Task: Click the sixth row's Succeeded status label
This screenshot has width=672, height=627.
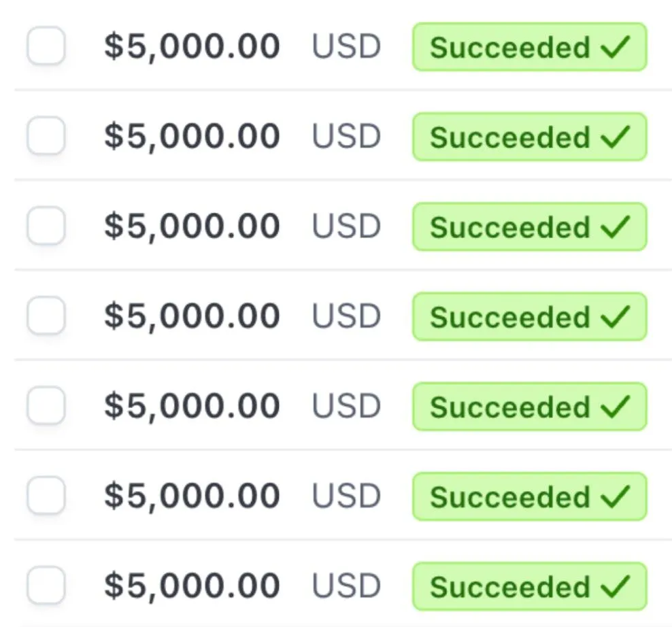Action: 510,497
